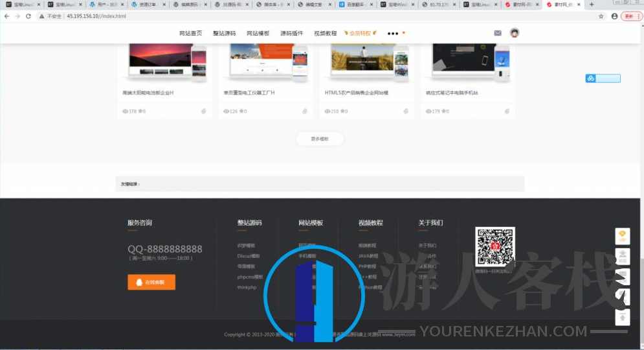Click the link icon on 126 views card
The height and width of the screenshot is (350, 644).
click(x=305, y=111)
